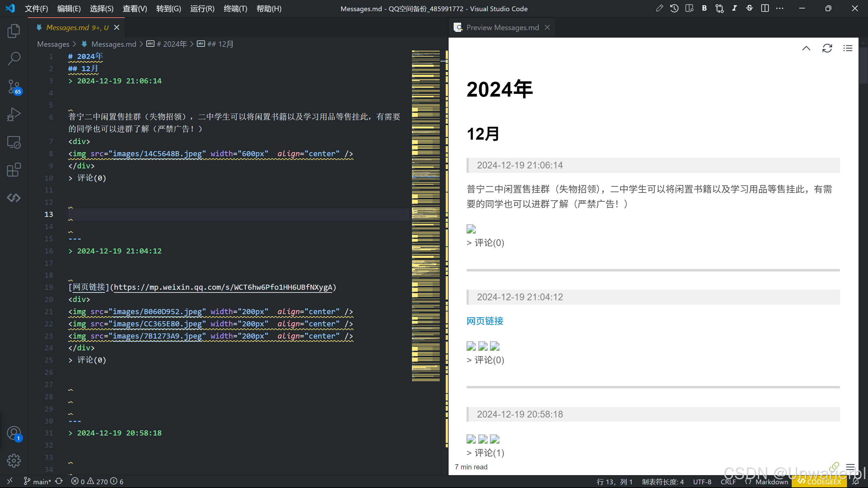Expand the '## 12月' breadcrumb segment
The height and width of the screenshot is (488, 868).
220,44
